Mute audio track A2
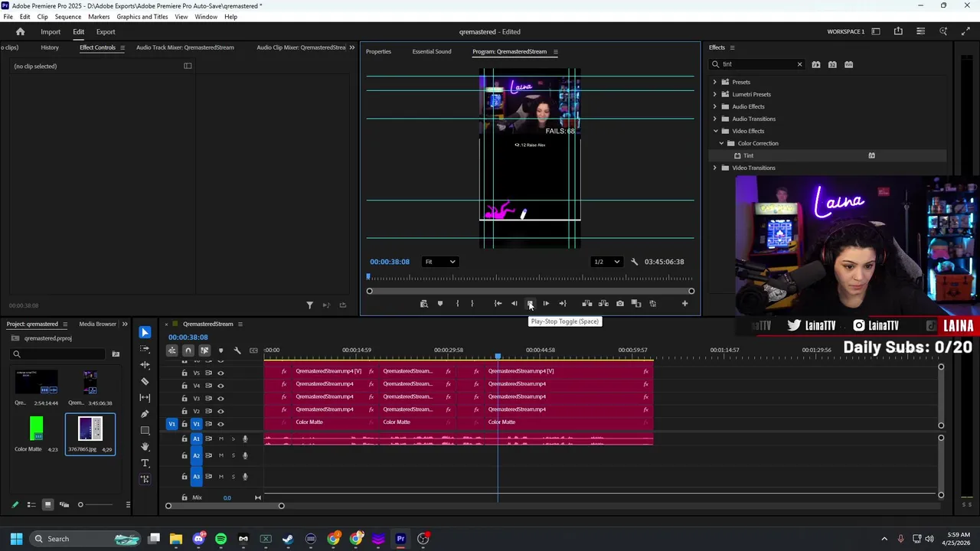 (x=220, y=455)
